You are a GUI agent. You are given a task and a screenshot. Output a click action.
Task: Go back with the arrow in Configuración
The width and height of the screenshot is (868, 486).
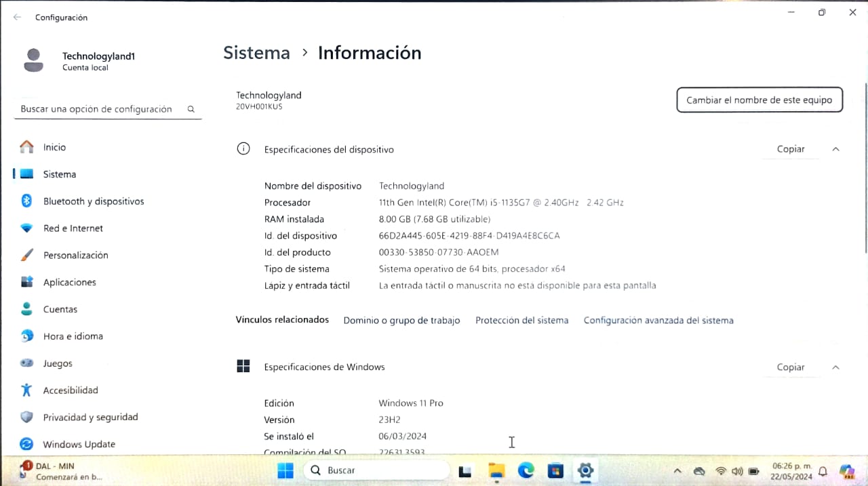(17, 18)
